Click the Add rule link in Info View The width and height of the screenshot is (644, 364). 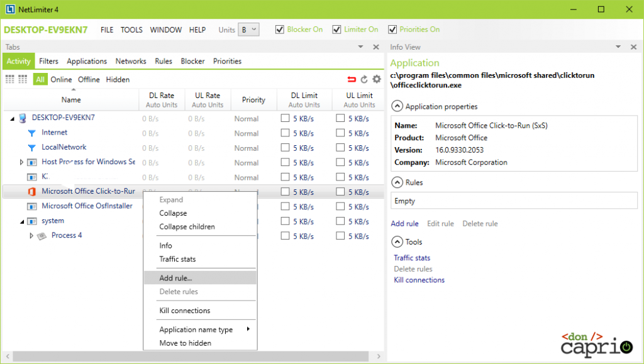click(x=404, y=224)
